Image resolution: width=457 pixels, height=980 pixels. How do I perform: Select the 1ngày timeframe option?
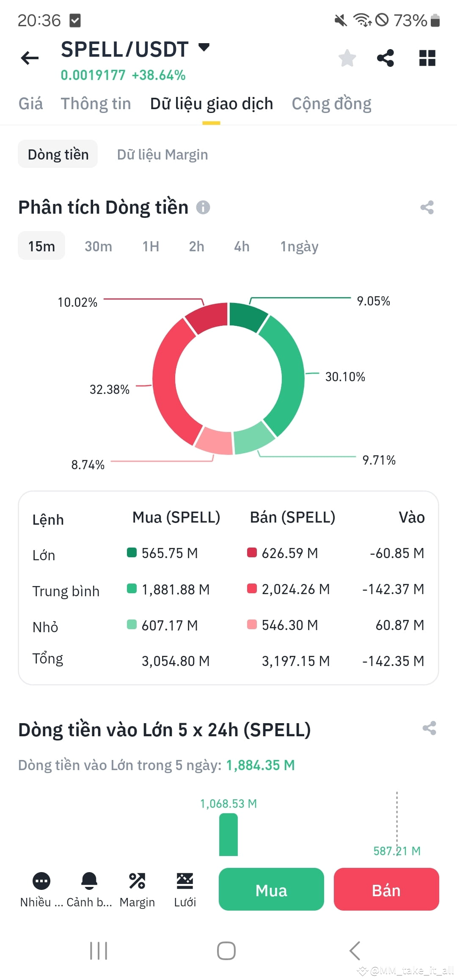(x=299, y=246)
